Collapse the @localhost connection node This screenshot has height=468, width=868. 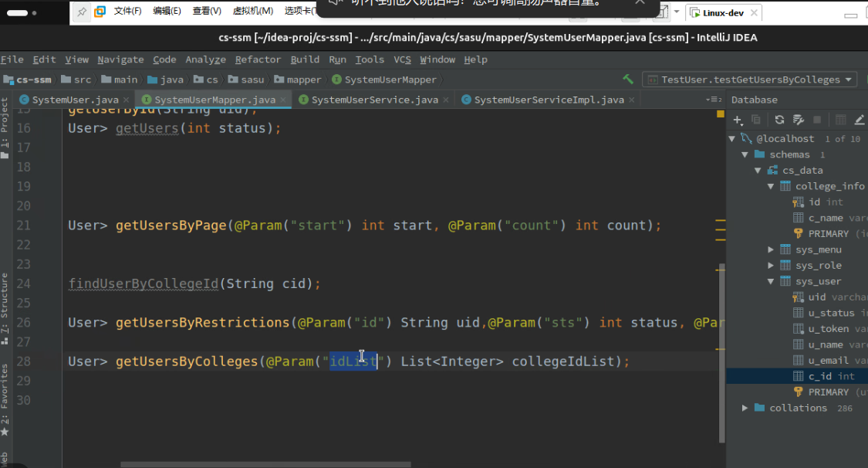click(x=731, y=138)
